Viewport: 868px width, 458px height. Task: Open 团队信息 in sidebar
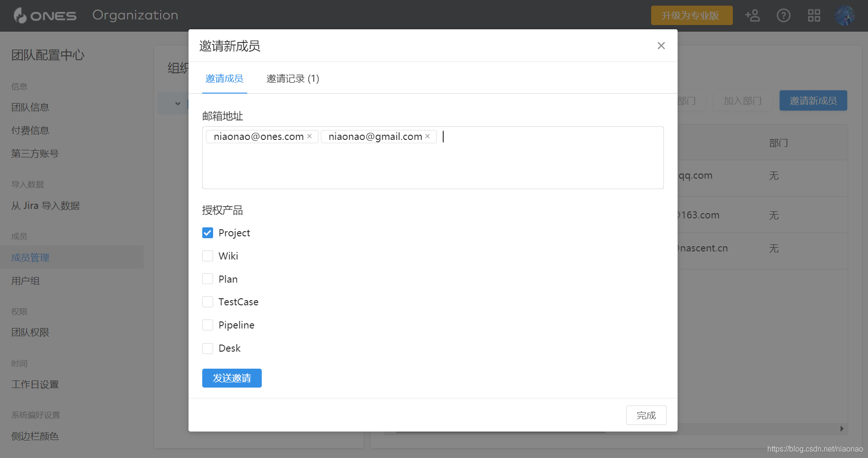30,107
